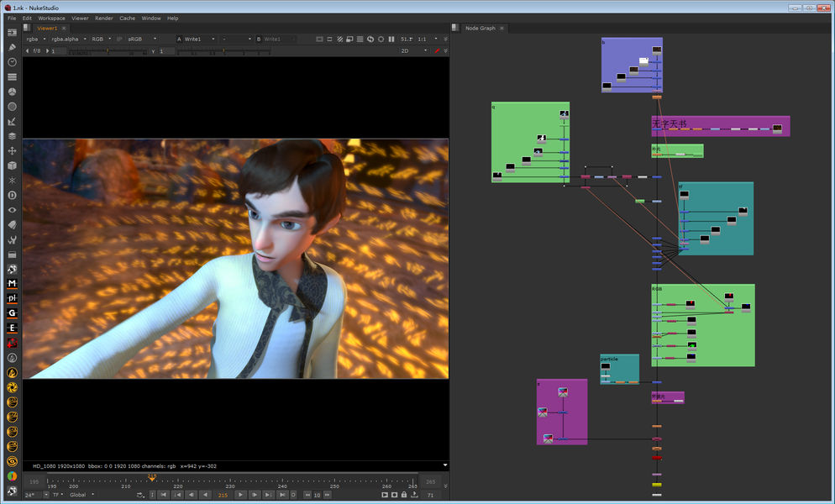Open the Cache menu
Viewport: 835px width, 504px height.
point(128,18)
